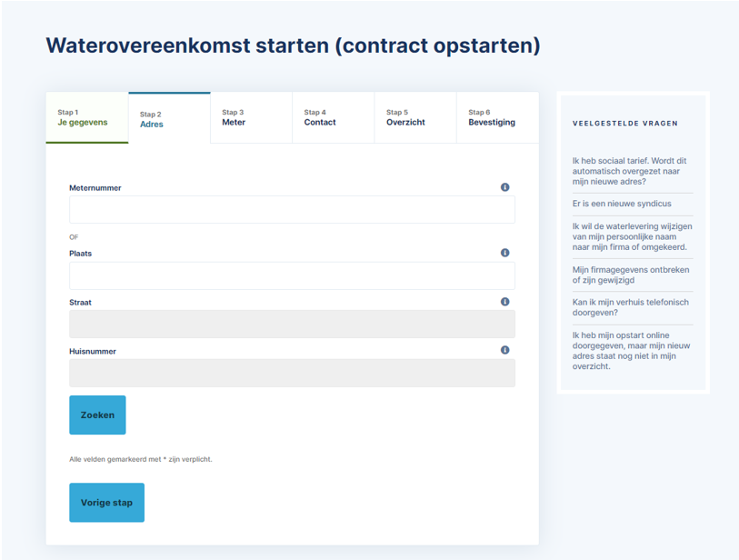Click the 'Veelgestelde vragen' heading
The image size is (739, 560).
tap(625, 124)
